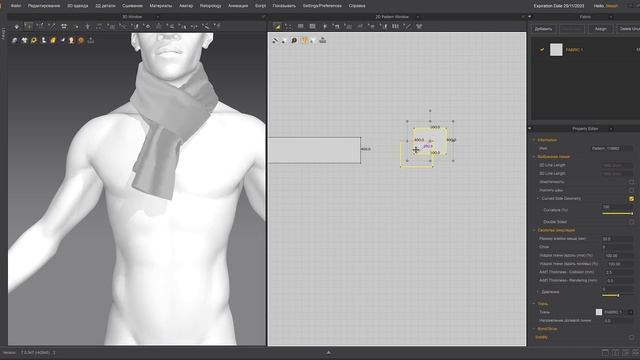Expand the Bond/Skive section

pyautogui.click(x=533, y=329)
